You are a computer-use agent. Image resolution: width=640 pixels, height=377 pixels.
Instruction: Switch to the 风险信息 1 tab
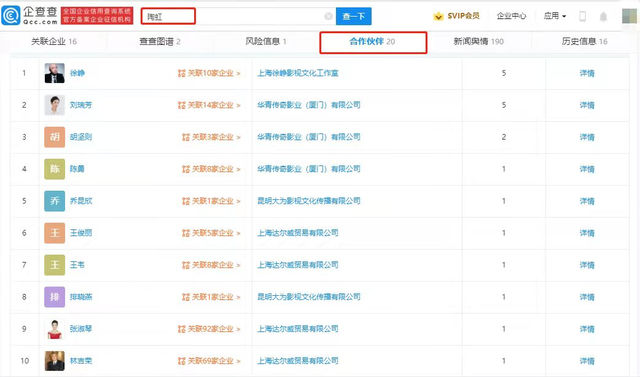[x=266, y=41]
